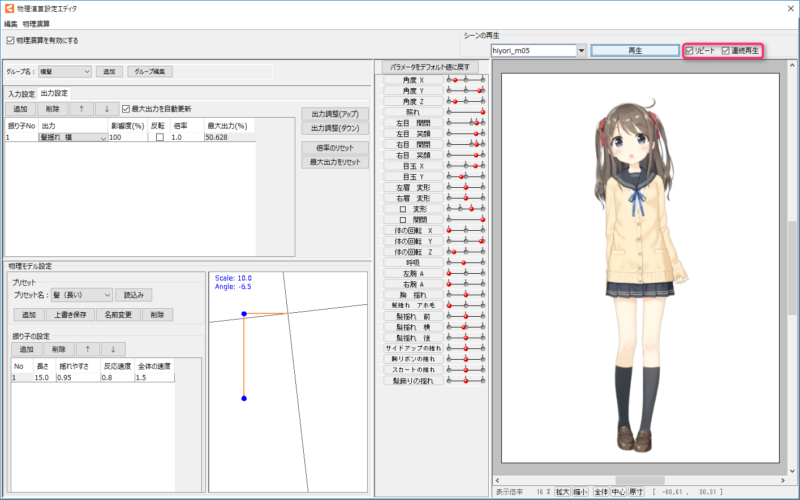The image size is (800, 500).
Task: Click 削除 button in プリセット section
Action: tap(158, 315)
